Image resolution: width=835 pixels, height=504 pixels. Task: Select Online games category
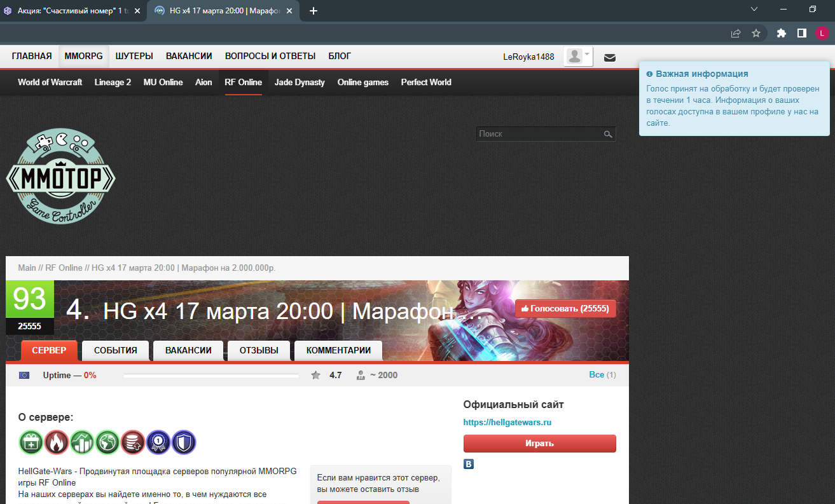[x=362, y=82]
